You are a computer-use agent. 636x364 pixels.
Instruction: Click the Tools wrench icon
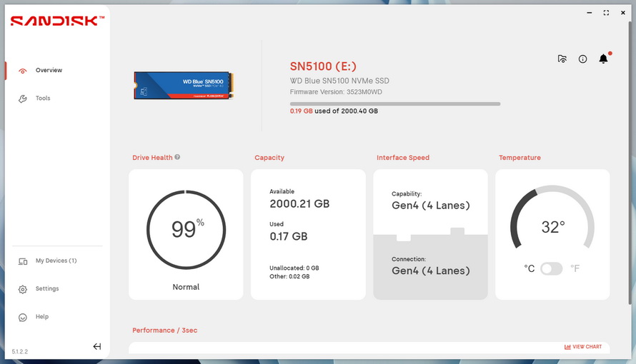point(23,98)
